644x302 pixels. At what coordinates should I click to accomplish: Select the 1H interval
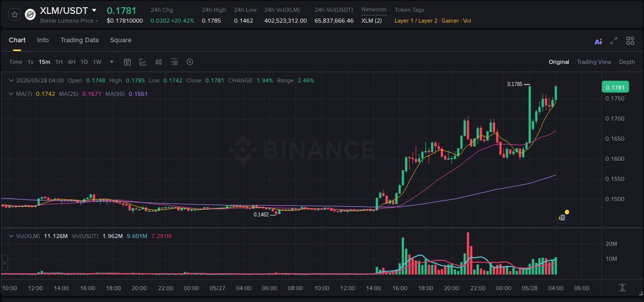[59, 62]
